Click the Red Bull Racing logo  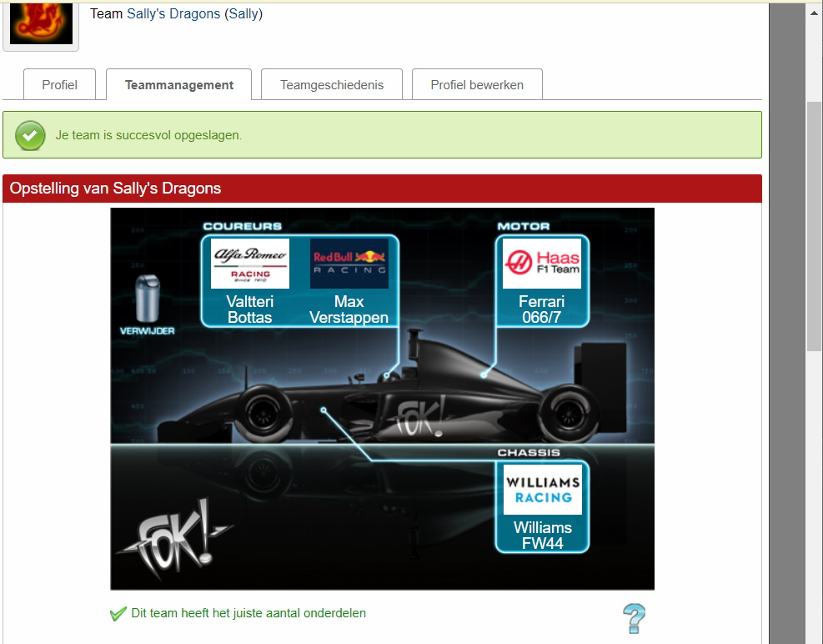(349, 263)
